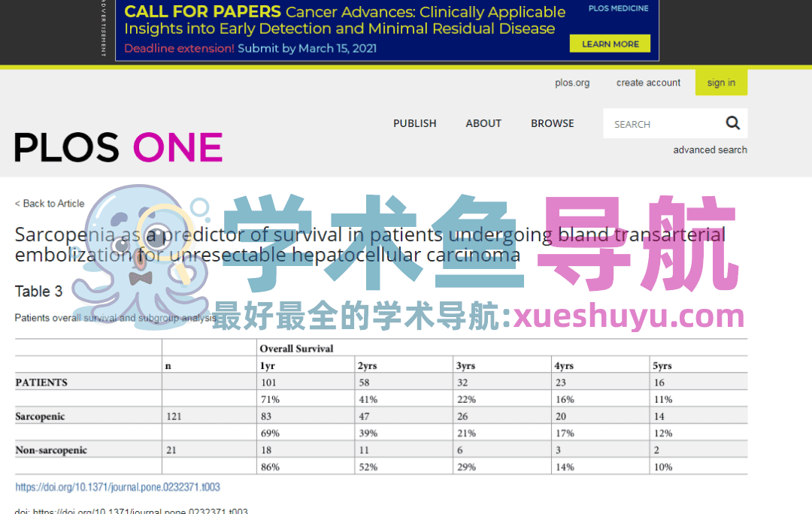Open the Table 3 DOI link
Screen dimensions: 812x514
click(118, 487)
